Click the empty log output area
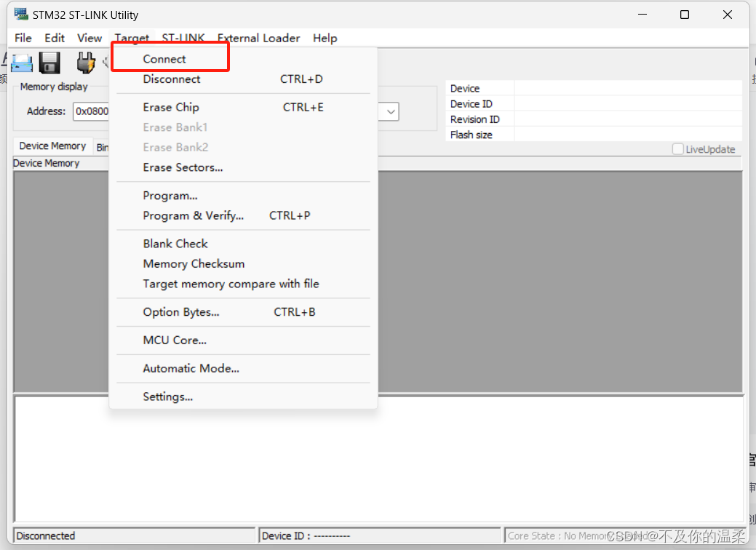Screen dimensions: 756x550 click(x=379, y=458)
